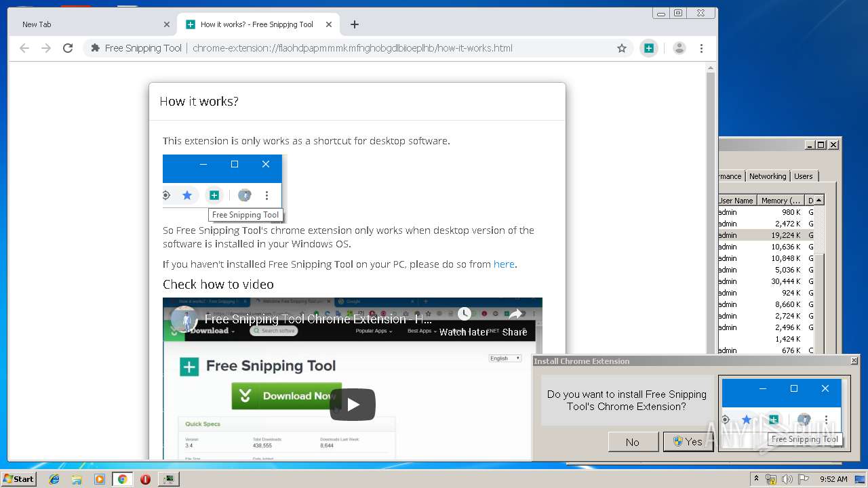Select the How it works? Free Snipping Tool tab
The width and height of the screenshot is (868, 488).
pos(258,24)
